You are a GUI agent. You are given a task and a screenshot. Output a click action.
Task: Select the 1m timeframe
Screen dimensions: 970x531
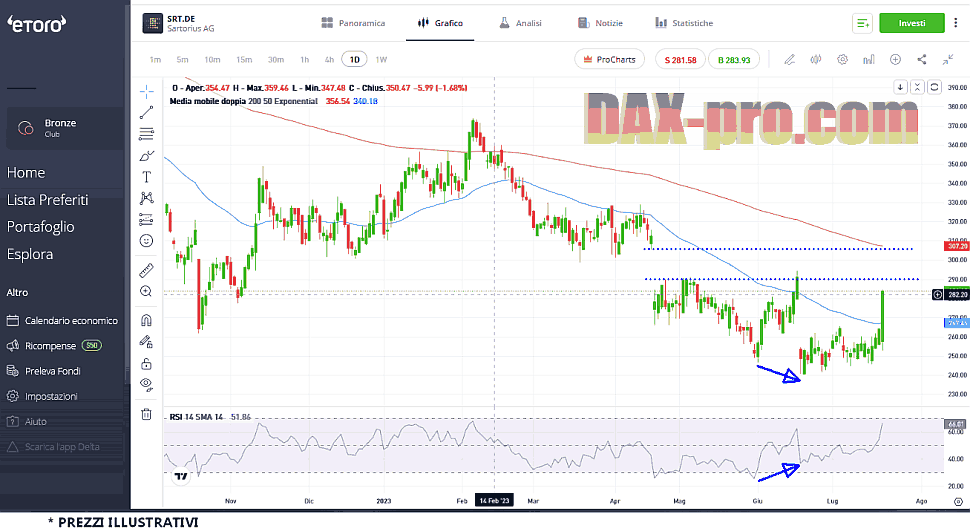click(x=155, y=59)
